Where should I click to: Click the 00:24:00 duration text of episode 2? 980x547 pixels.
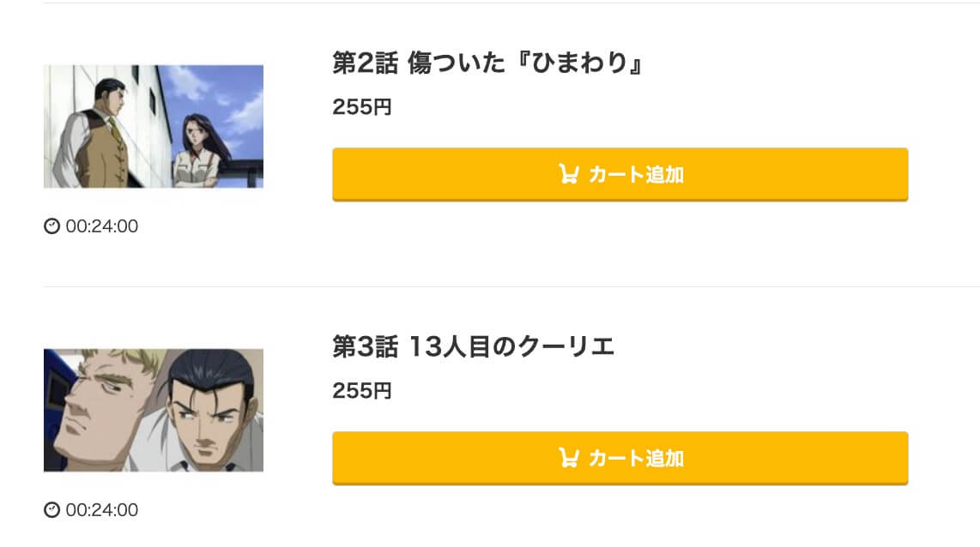(x=100, y=226)
